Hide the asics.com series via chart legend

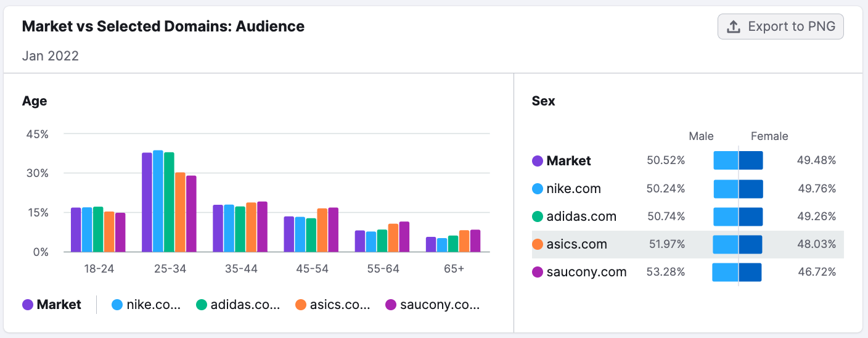334,305
